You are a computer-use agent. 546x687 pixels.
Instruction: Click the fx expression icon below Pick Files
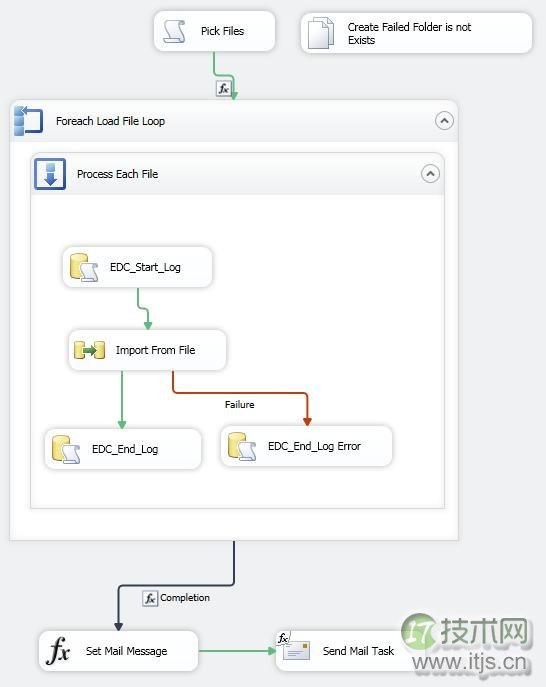[x=223, y=89]
